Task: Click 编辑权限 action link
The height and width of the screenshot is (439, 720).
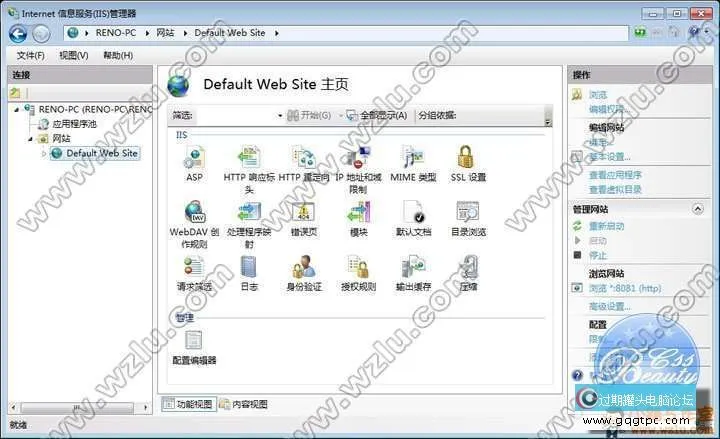Action: [x=609, y=109]
